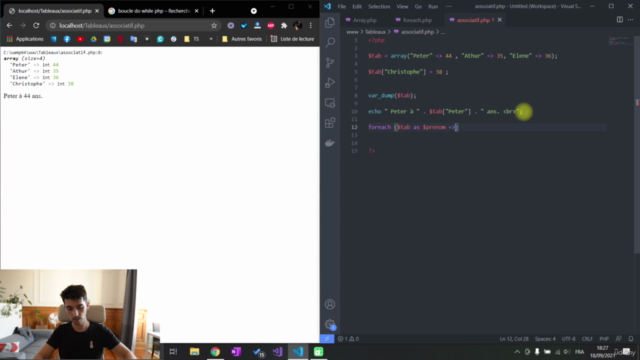Split the editor to the right
This screenshot has width=640, height=360.
click(620, 20)
